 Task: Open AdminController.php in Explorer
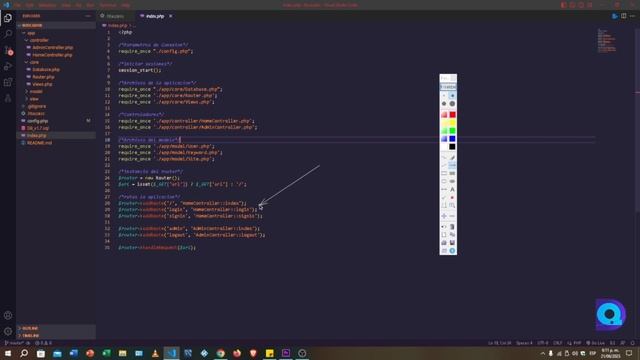pos(53,47)
